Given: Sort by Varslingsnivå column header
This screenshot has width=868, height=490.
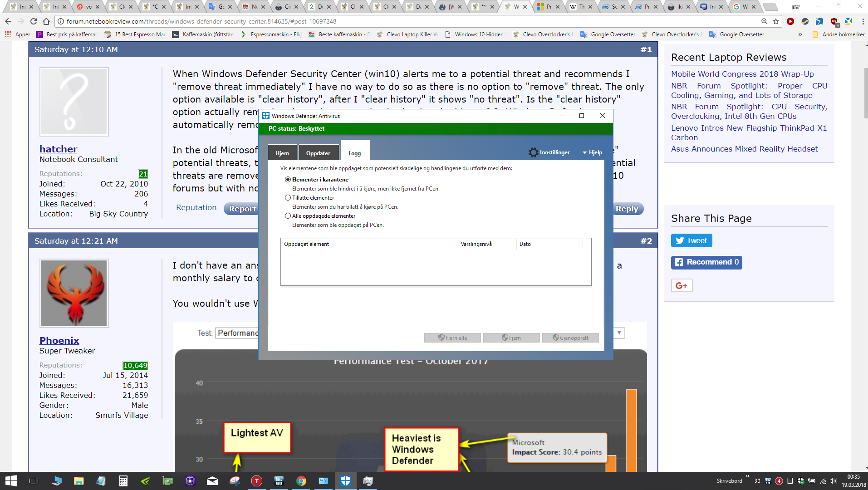Looking at the screenshot, I should coord(487,244).
